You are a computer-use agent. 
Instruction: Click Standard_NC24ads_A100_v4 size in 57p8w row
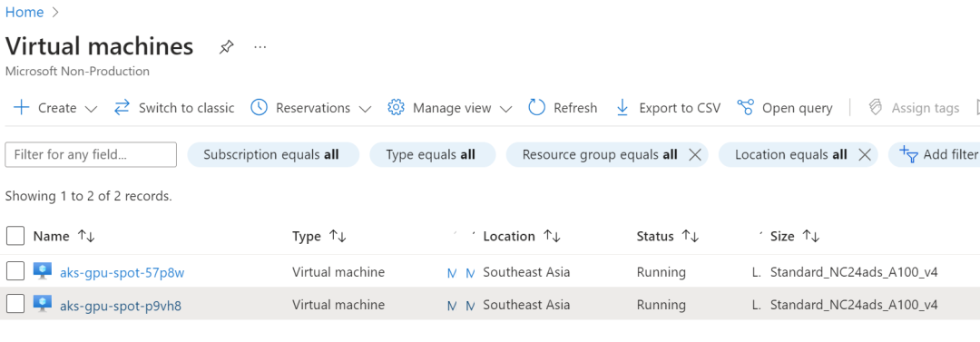(854, 272)
